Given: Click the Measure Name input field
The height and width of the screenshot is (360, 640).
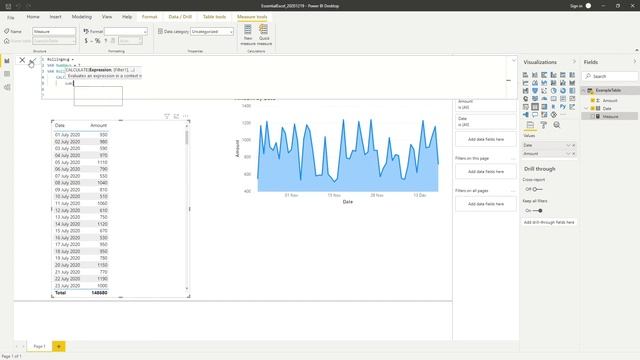Looking at the screenshot, I should point(54,31).
